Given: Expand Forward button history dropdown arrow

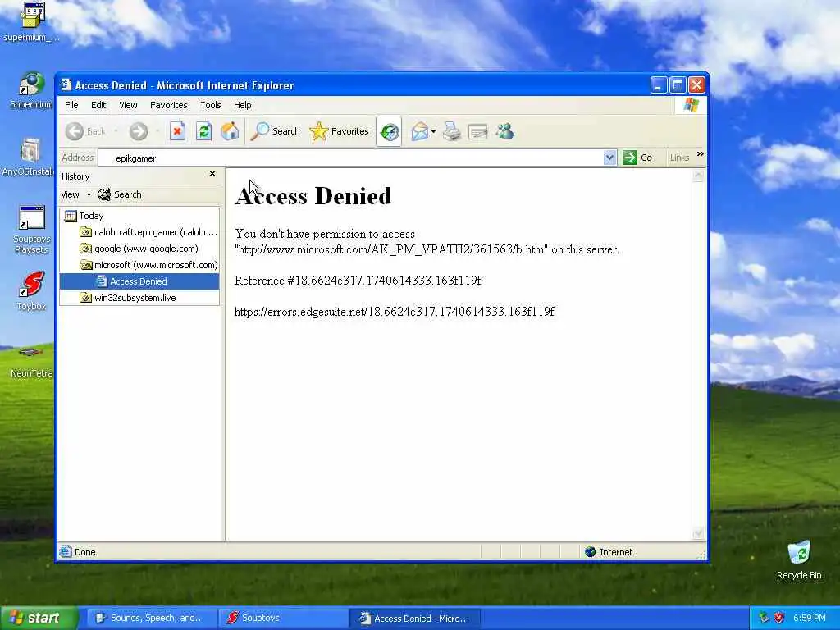Looking at the screenshot, I should pyautogui.click(x=157, y=131).
